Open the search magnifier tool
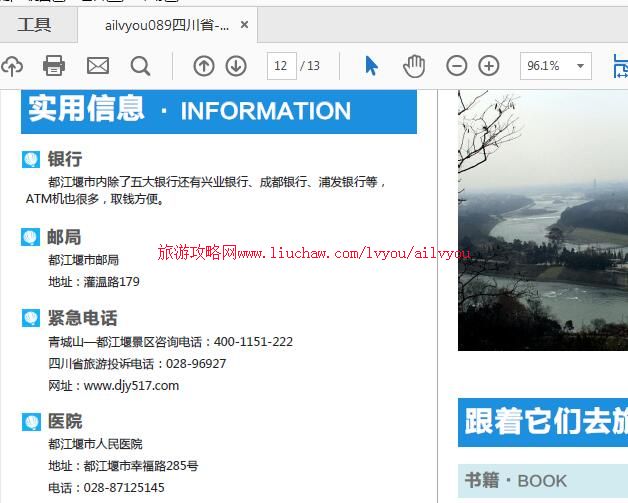 pyautogui.click(x=141, y=66)
